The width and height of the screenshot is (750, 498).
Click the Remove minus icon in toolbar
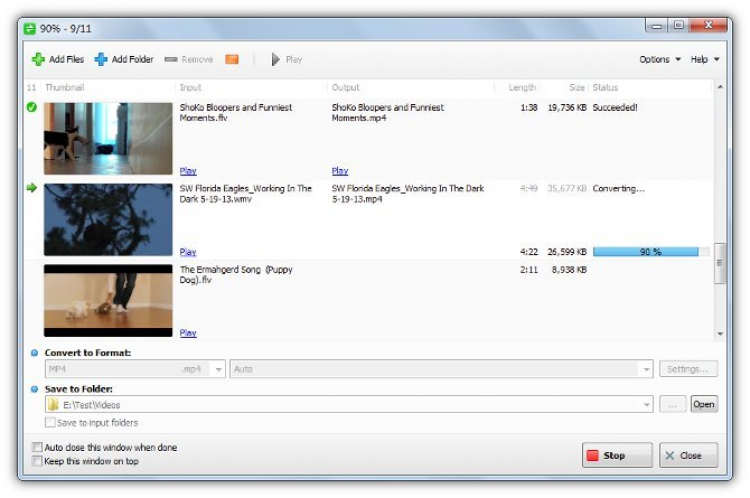(171, 59)
